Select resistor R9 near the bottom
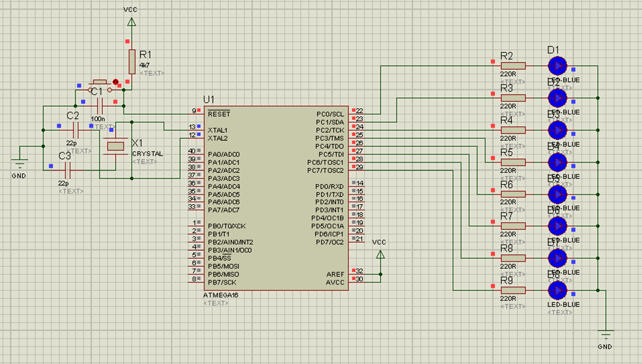This screenshot has width=642, height=364. coord(513,289)
